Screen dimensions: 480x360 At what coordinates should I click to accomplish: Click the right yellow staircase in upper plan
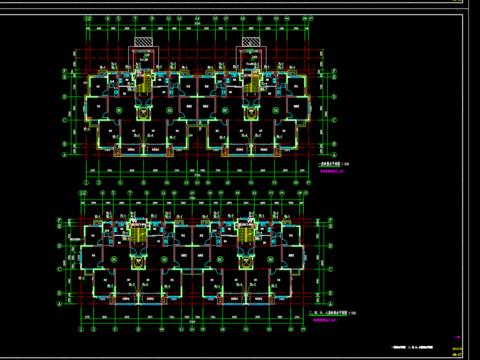tap(251, 83)
